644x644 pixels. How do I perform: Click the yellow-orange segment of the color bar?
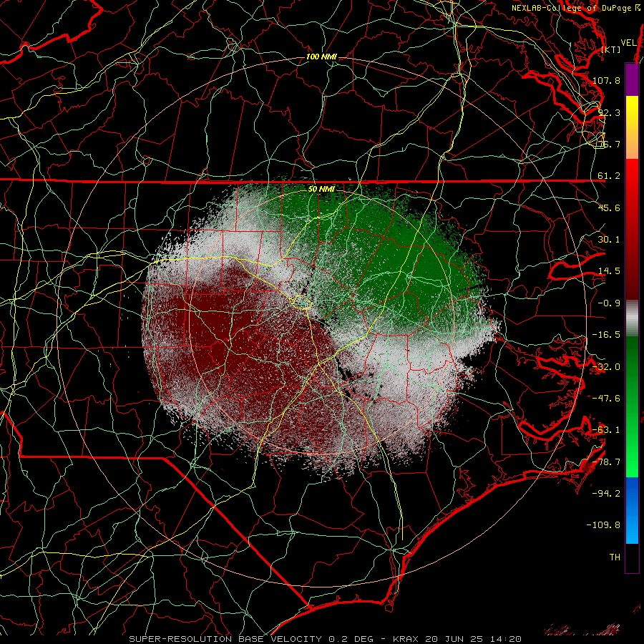632,127
